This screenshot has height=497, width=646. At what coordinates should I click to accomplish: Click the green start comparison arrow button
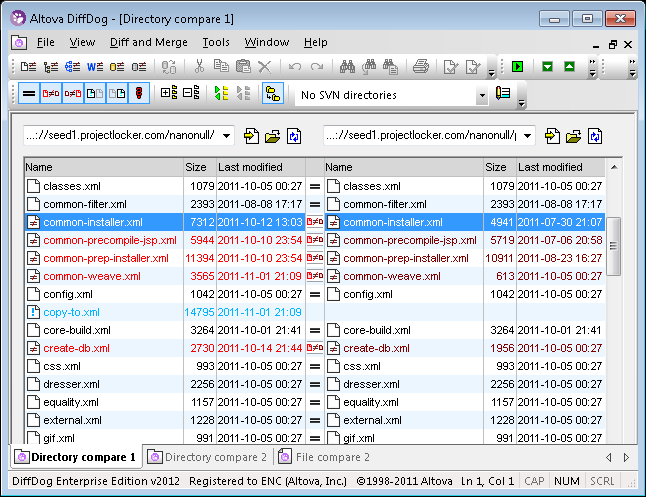point(517,67)
